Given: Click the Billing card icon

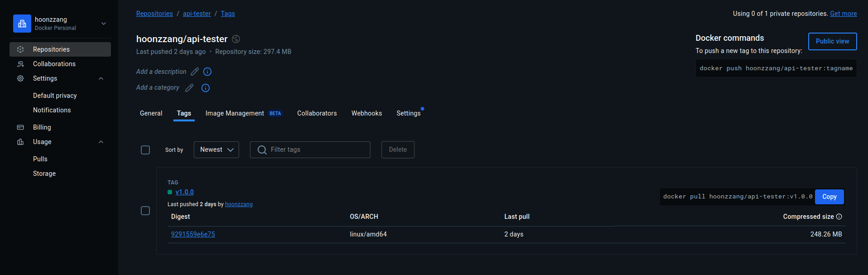Looking at the screenshot, I should click(x=20, y=127).
